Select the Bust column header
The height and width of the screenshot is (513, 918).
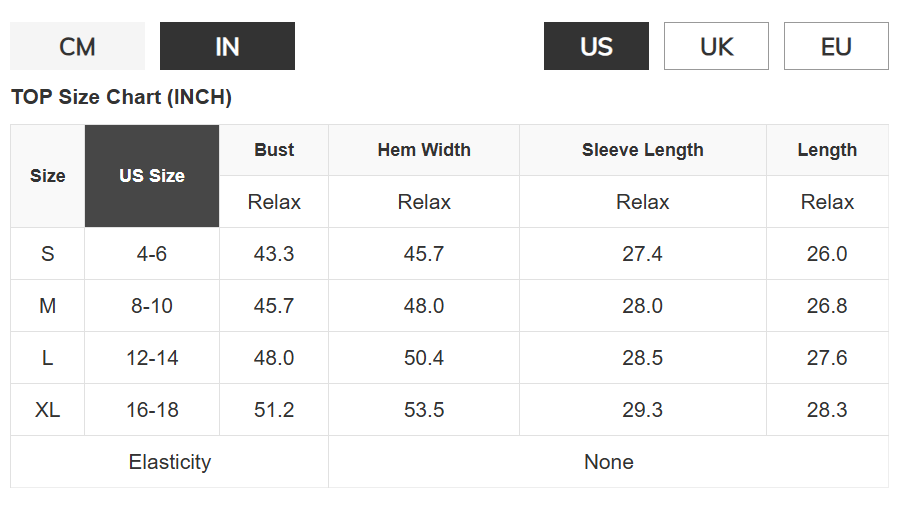pyautogui.click(x=274, y=150)
